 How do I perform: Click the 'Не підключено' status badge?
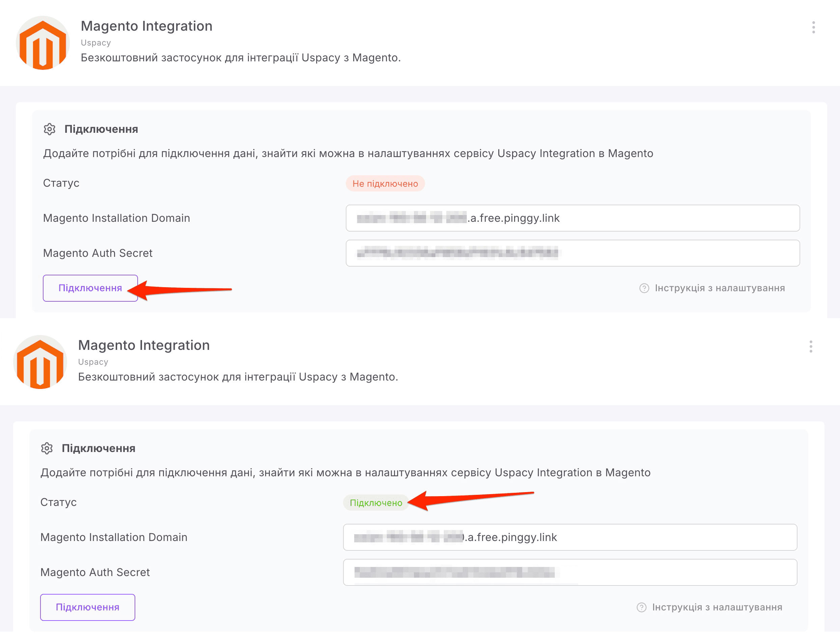[385, 183]
